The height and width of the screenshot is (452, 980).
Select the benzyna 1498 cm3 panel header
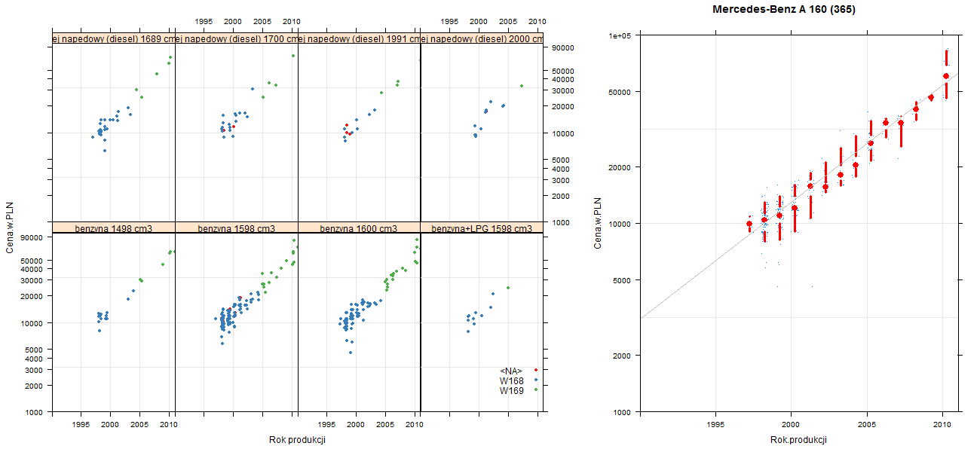pyautogui.click(x=114, y=228)
